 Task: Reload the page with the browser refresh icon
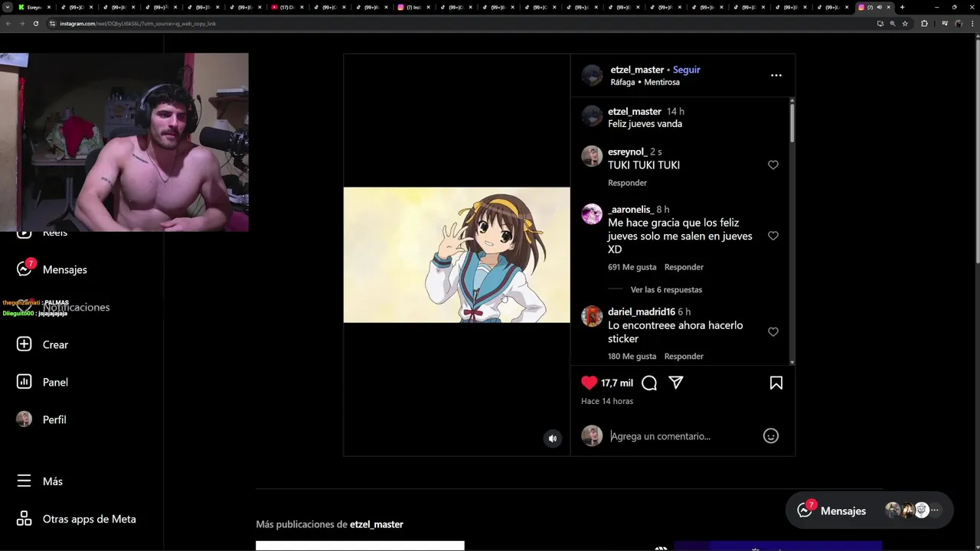35,24
